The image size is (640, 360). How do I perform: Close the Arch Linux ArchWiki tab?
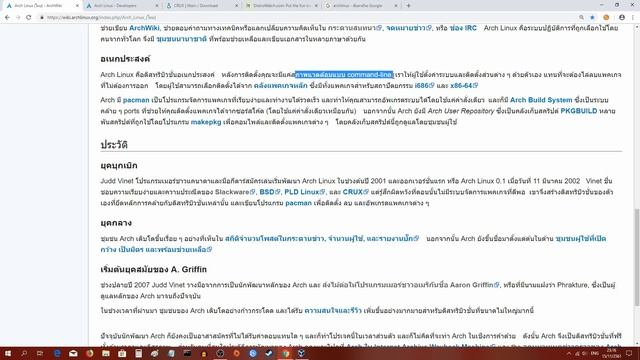pos(77,6)
